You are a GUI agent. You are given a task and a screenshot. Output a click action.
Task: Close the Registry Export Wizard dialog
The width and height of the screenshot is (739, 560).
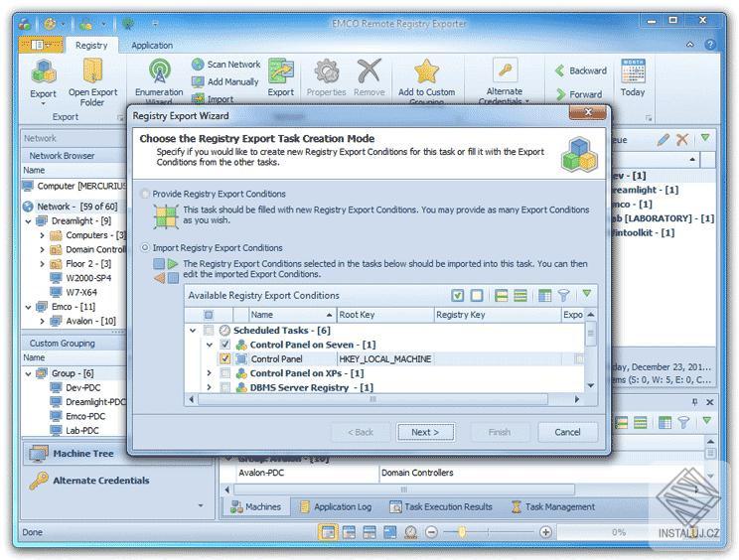click(x=588, y=112)
